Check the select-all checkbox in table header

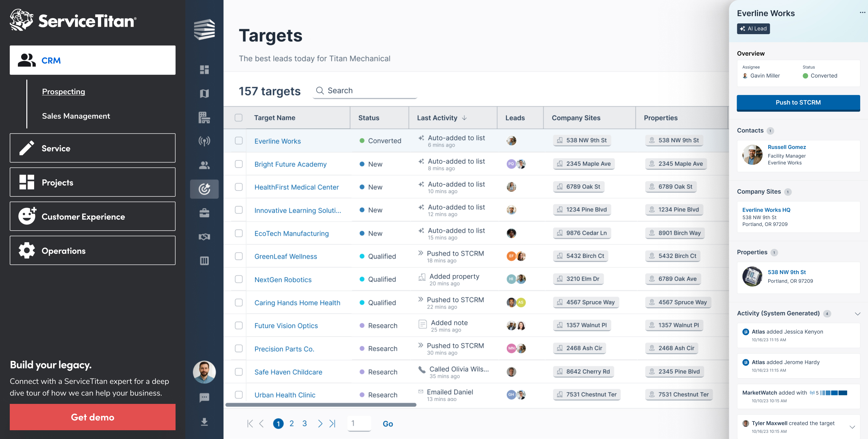point(239,118)
